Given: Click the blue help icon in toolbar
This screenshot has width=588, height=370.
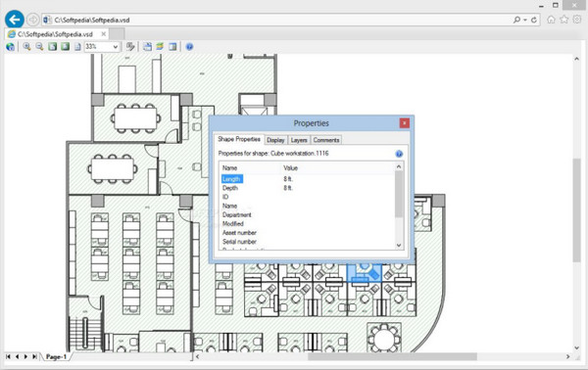Looking at the screenshot, I should [189, 47].
